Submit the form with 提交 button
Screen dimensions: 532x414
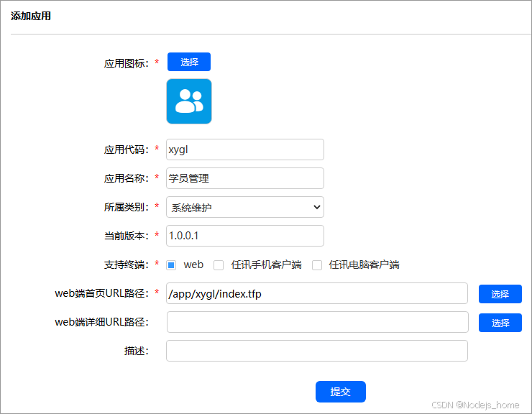pyautogui.click(x=341, y=392)
